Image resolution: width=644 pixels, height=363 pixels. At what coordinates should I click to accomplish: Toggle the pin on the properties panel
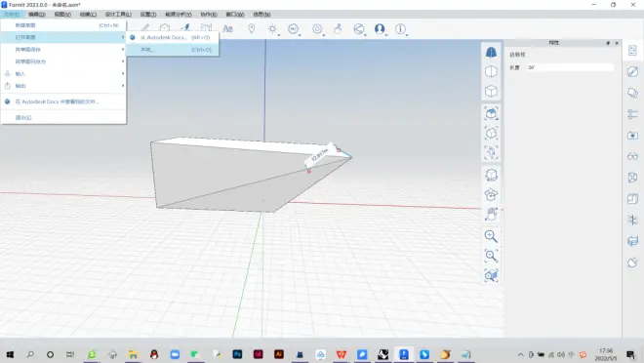(608, 43)
